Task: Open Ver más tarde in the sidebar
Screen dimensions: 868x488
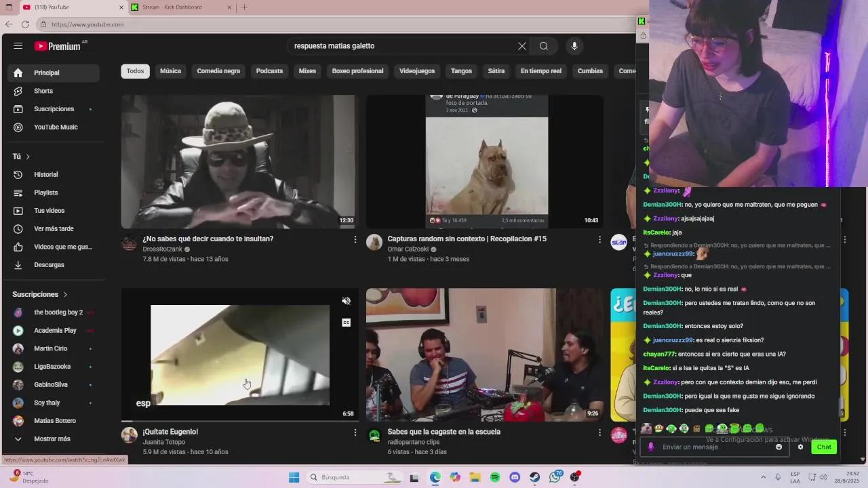Action: tap(54, 229)
